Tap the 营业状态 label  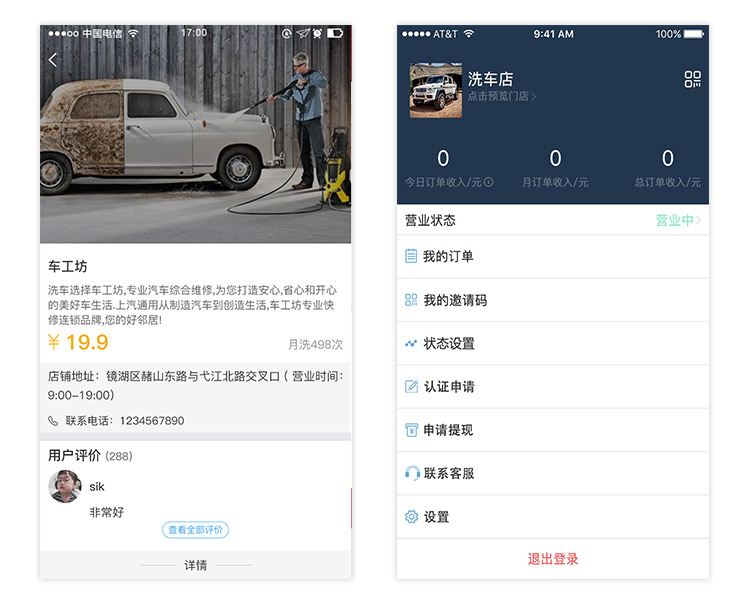coord(430,220)
